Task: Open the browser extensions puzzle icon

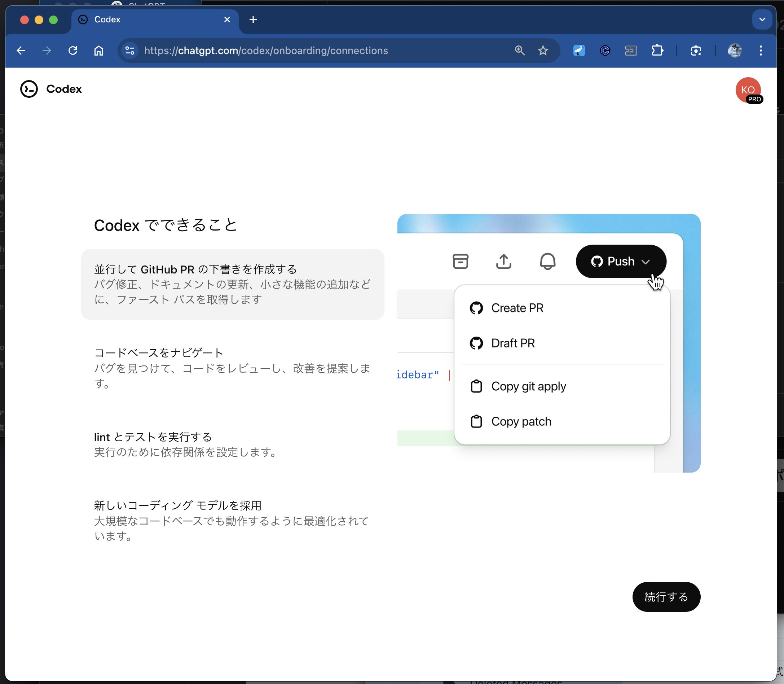Action: 657,51
